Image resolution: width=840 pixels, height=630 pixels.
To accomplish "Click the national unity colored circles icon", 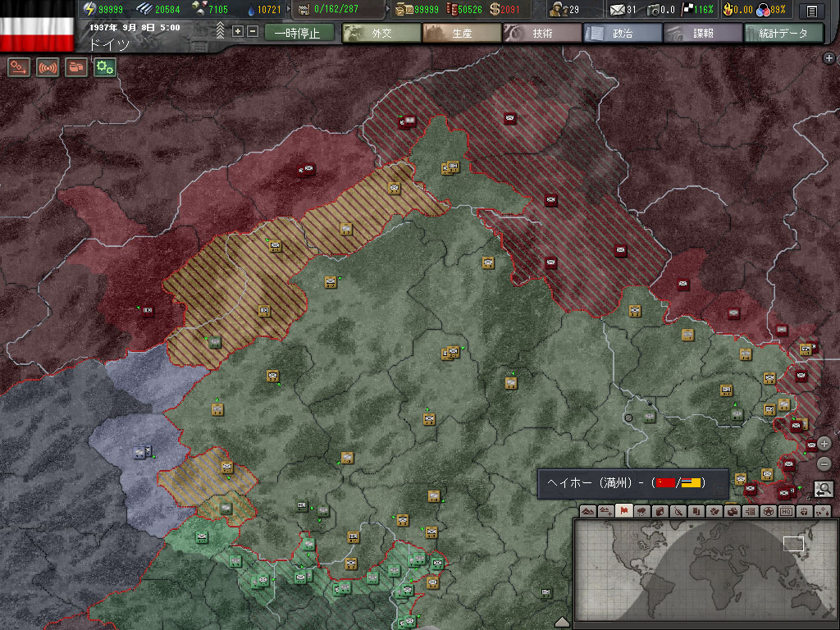I will point(763,10).
